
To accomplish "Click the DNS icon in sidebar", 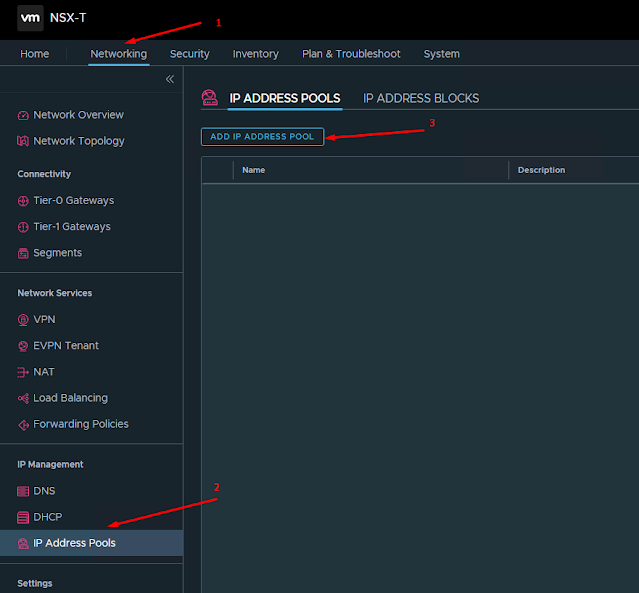I will tap(23, 491).
